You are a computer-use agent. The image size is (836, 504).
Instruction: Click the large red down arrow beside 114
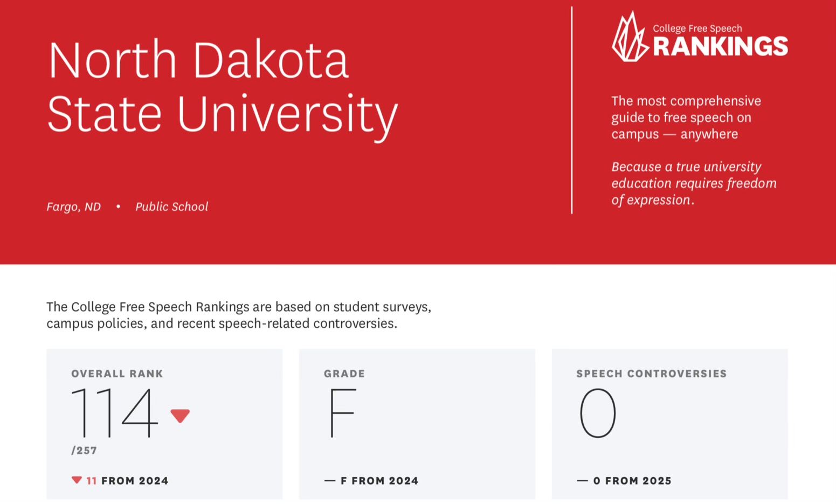(180, 416)
